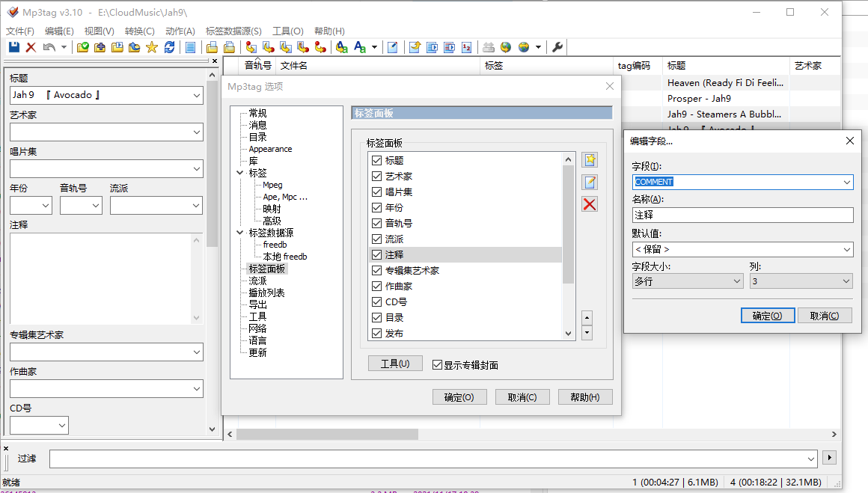
Task: Open the 列 dropdown showing 3
Action: pos(801,281)
